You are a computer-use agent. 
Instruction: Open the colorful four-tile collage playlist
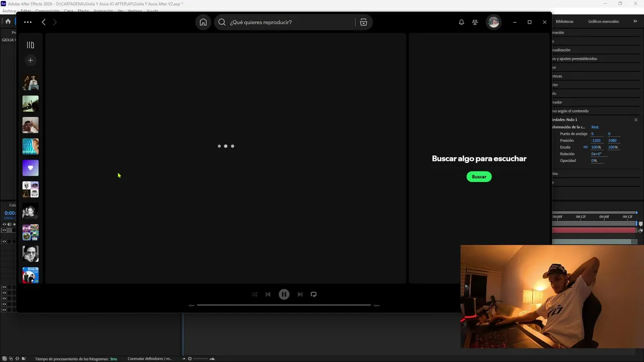[30, 232]
